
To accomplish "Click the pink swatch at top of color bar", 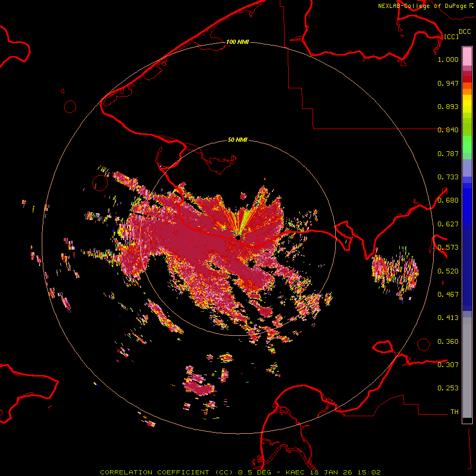I will (467, 56).
